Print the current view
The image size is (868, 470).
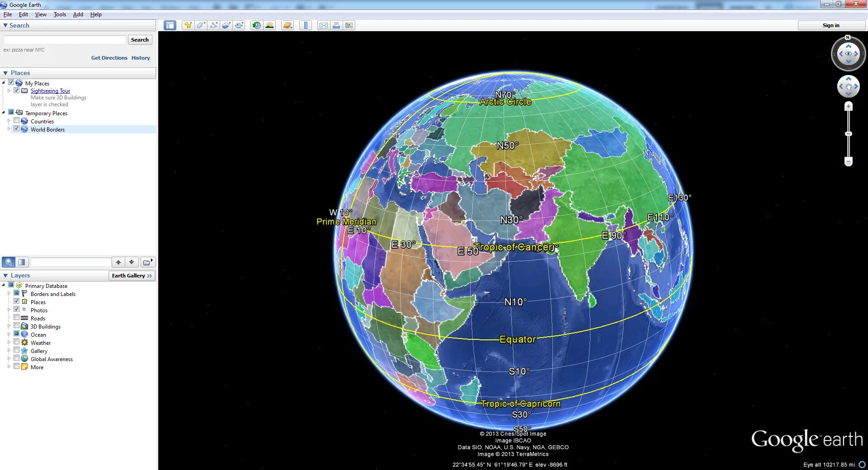tap(336, 25)
